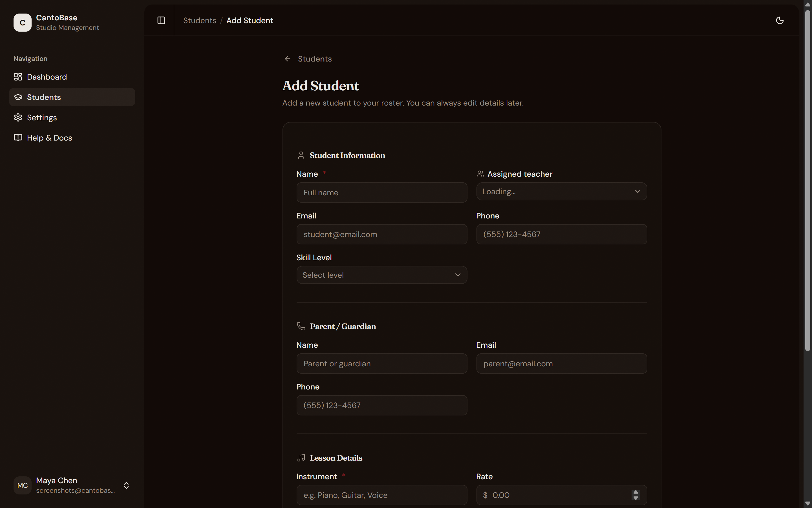Click the Settings gear icon

tap(18, 117)
